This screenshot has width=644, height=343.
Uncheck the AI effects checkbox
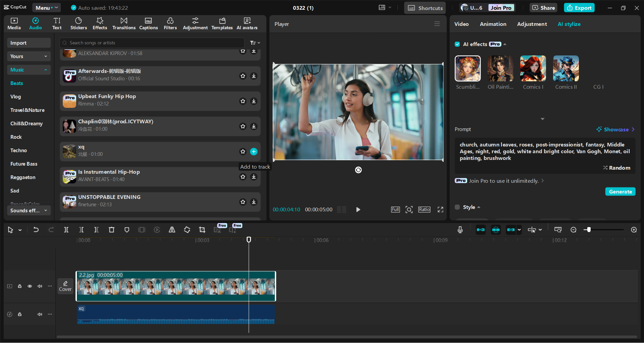click(457, 44)
